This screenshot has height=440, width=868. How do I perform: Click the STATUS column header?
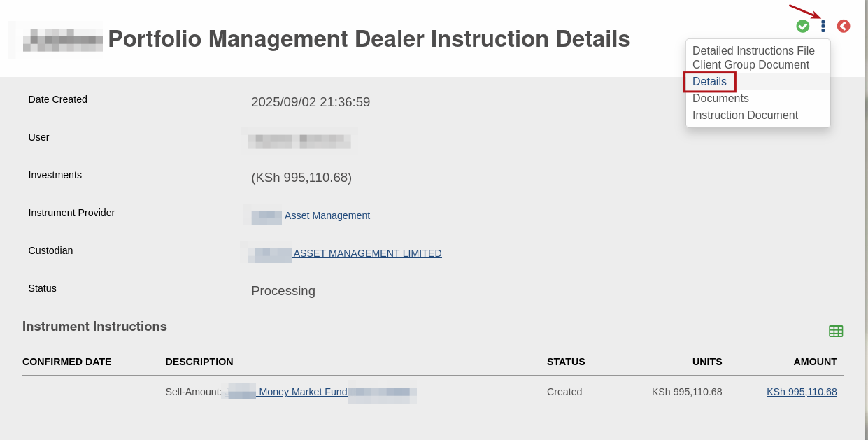(x=566, y=362)
